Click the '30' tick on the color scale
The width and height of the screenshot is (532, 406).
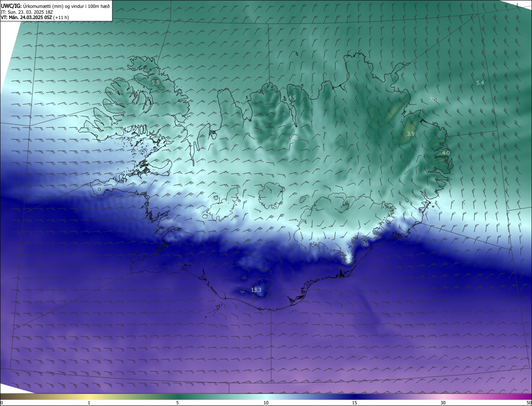[x=443, y=403]
